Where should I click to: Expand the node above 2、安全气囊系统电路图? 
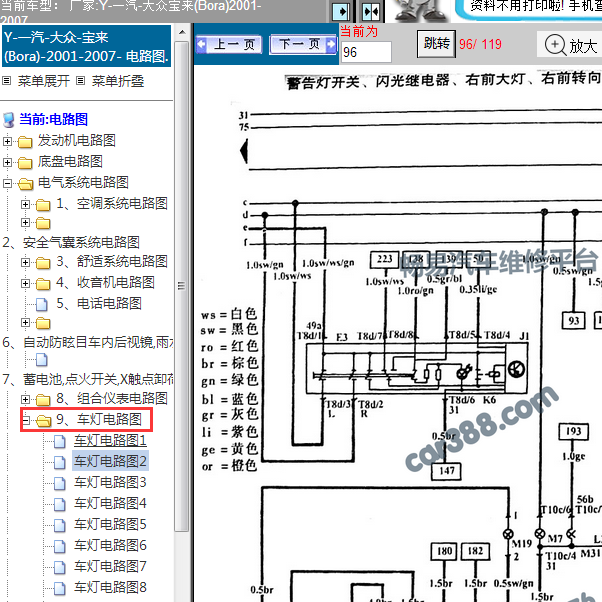click(x=25, y=222)
